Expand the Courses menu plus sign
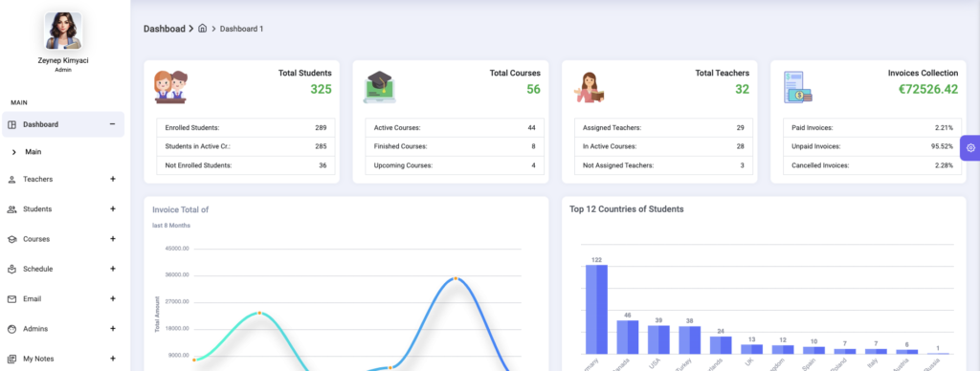Screen dimensions: 980x371 113,239
